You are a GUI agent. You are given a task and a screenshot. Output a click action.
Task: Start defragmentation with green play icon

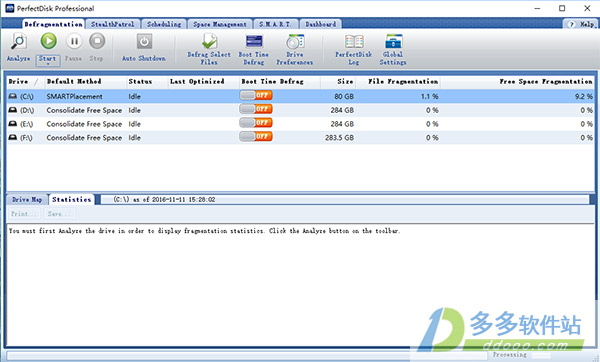click(49, 41)
